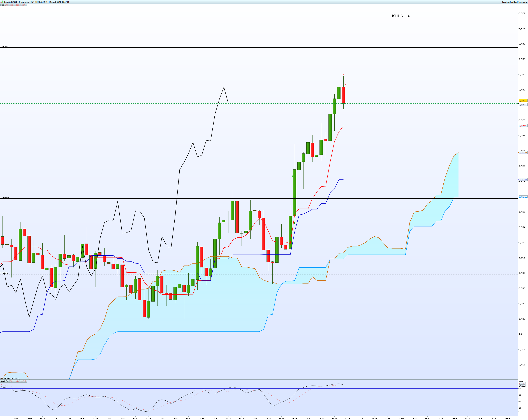Screen dimensions: 528x420
Task: Click the 0,715 price axis label
Action: point(522,29)
